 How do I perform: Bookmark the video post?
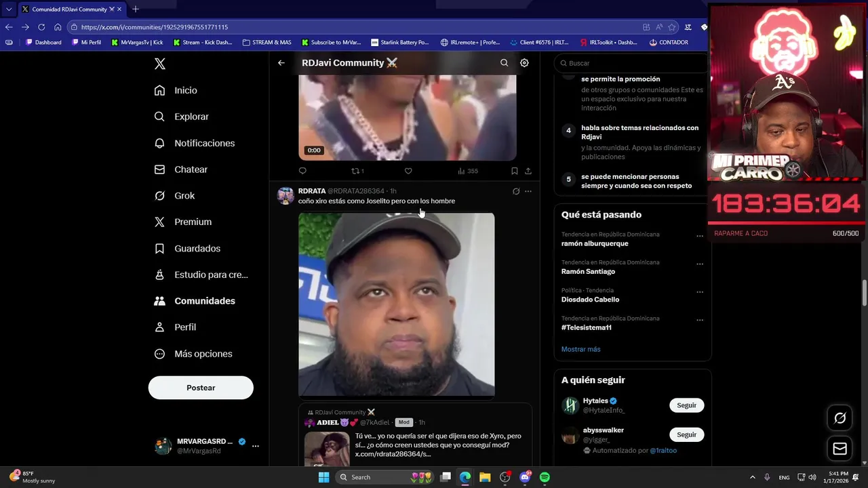(515, 171)
